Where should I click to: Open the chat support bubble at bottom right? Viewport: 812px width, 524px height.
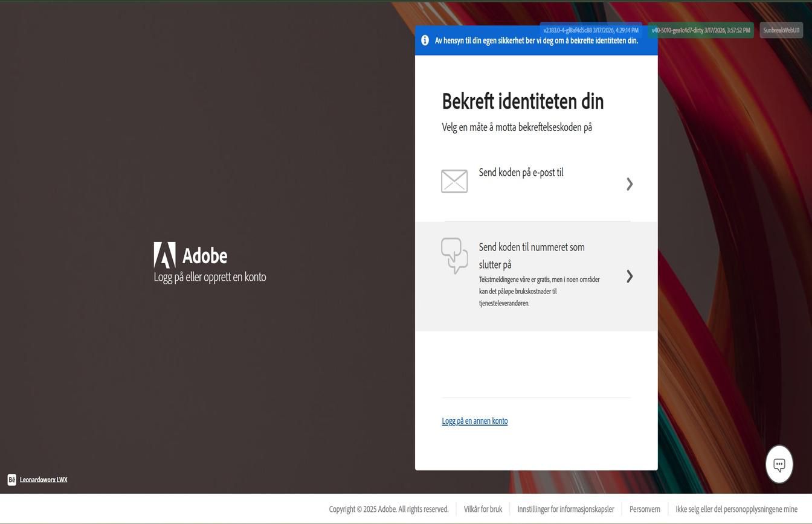[779, 464]
